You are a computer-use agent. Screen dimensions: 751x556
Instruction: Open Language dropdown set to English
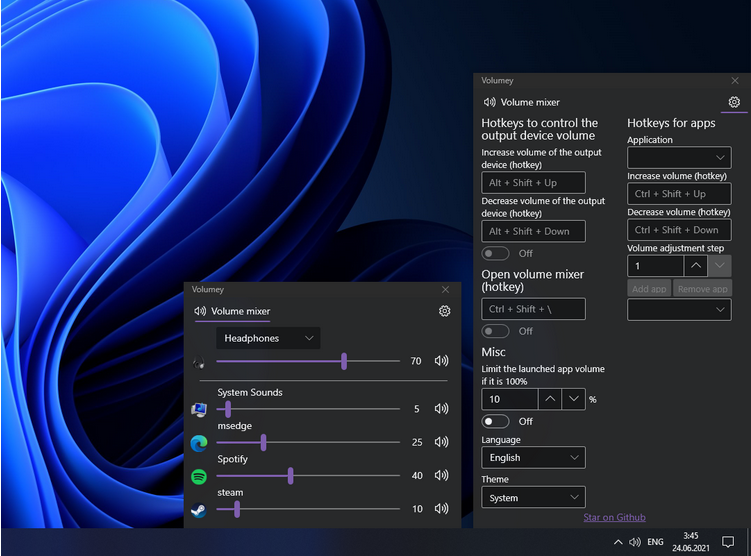coord(533,458)
